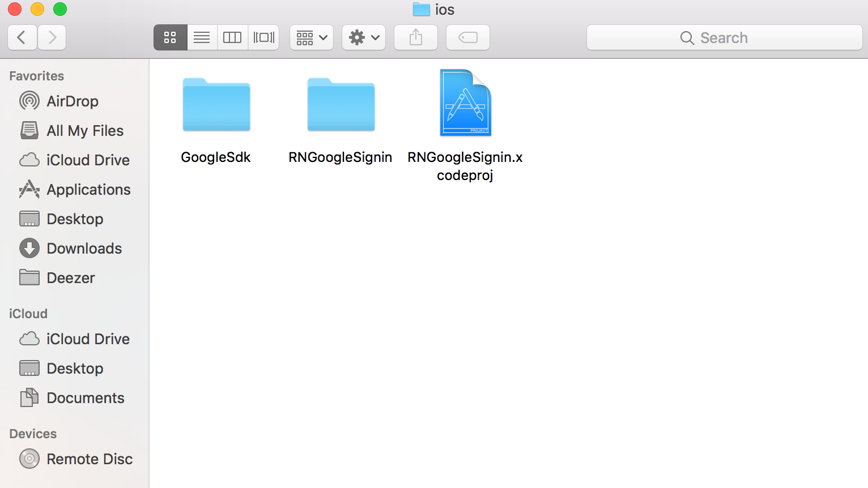
Task: Switch to icon view mode
Action: 170,37
